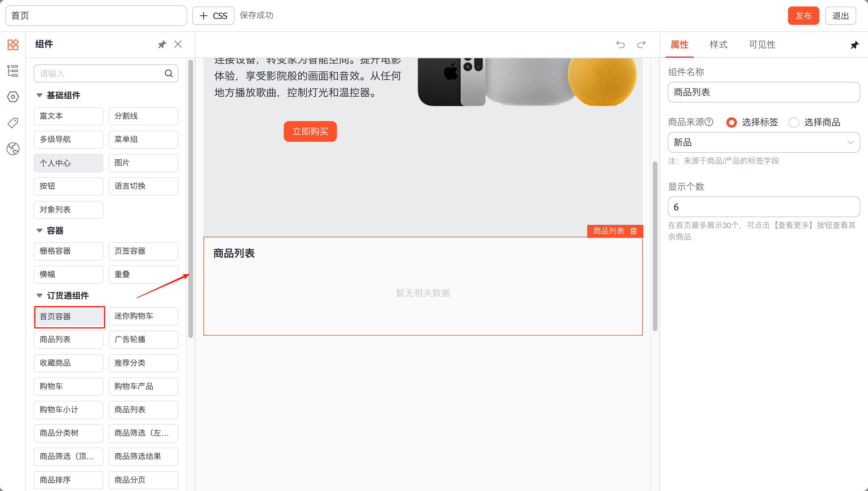Click the component panel vertical scrollbar
The image size is (868, 491).
click(191, 199)
